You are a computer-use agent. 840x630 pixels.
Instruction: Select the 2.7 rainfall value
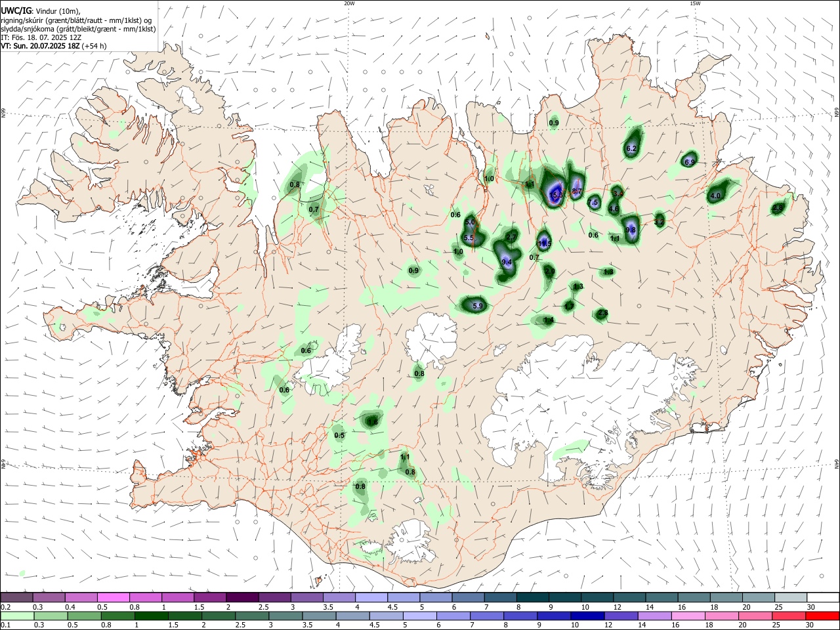511,237
